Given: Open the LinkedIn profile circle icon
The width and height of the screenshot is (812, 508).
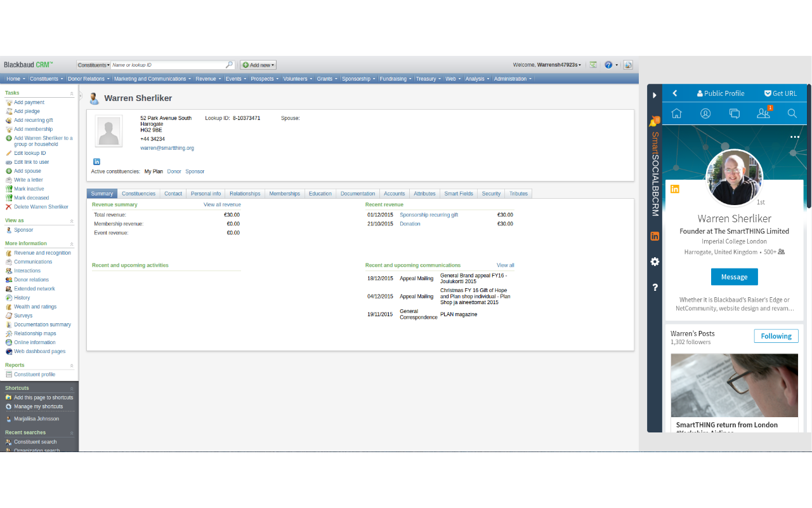Looking at the screenshot, I should (x=705, y=114).
